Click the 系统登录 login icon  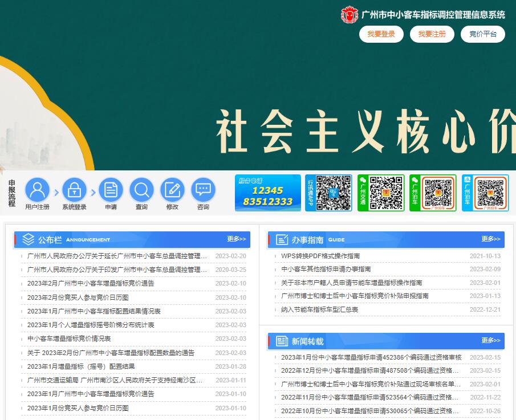(x=75, y=189)
